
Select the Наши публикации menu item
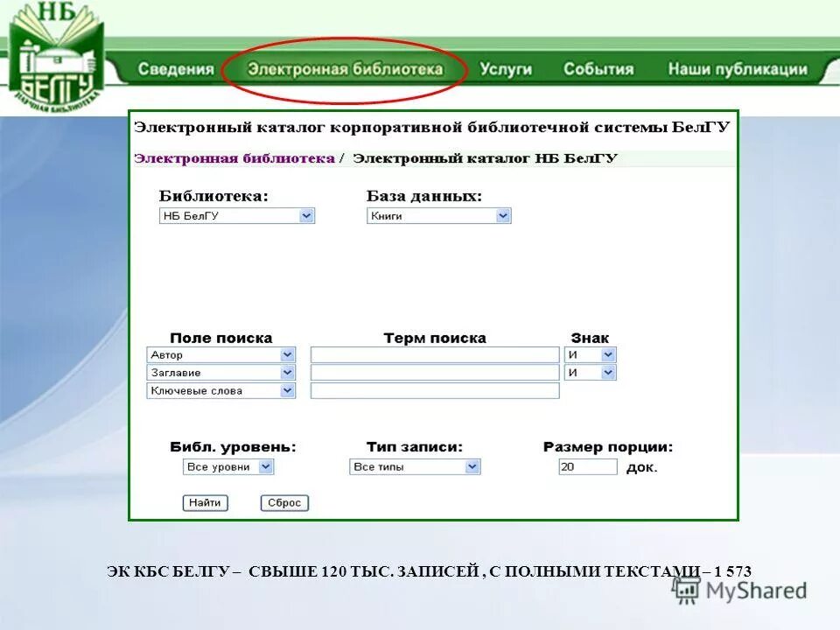pyautogui.click(x=739, y=68)
